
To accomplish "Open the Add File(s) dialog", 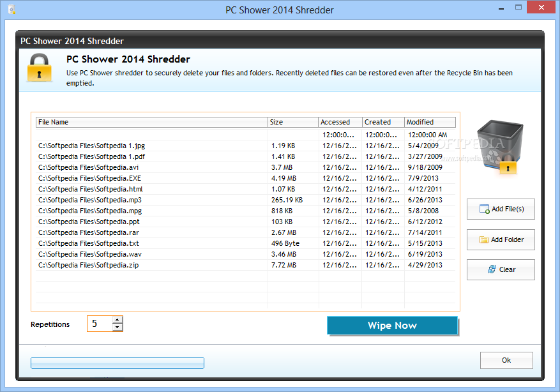I will 501,209.
